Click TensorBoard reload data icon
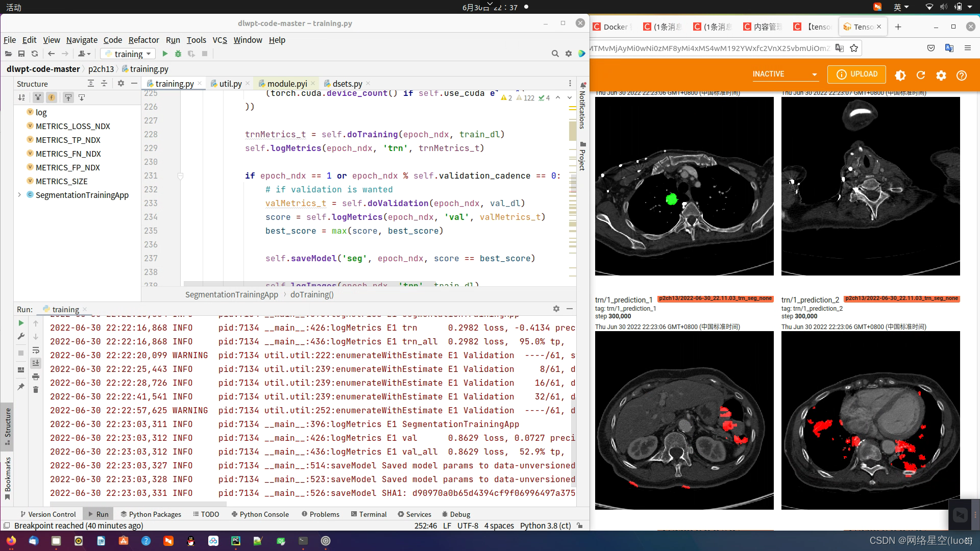The height and width of the screenshot is (551, 980). point(921,75)
